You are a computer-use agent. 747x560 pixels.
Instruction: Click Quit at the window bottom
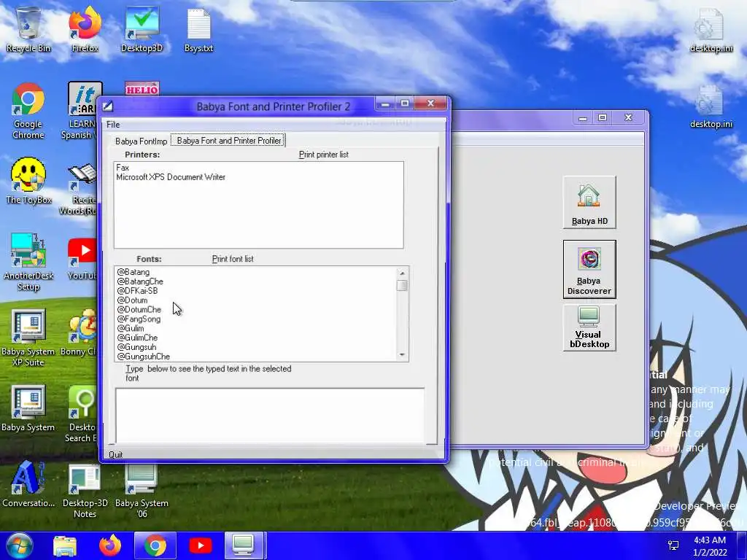pos(115,455)
